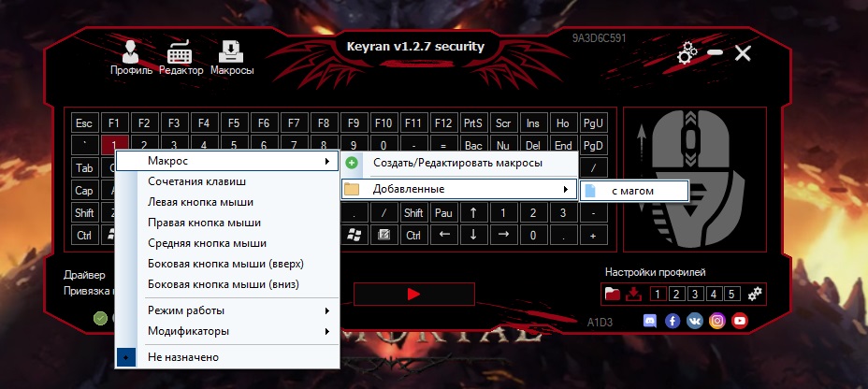
Task: Select the highlighted red 1 key
Action: [114, 143]
